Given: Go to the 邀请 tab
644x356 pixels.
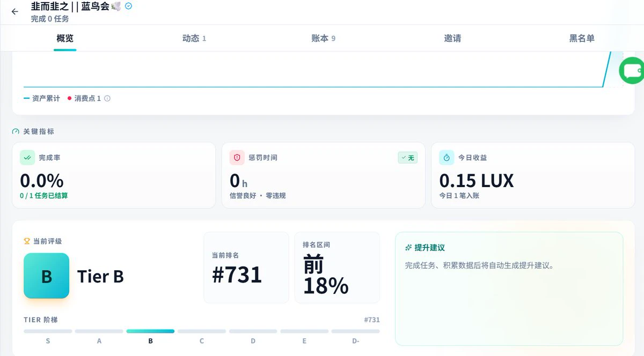Looking at the screenshot, I should pyautogui.click(x=452, y=39).
